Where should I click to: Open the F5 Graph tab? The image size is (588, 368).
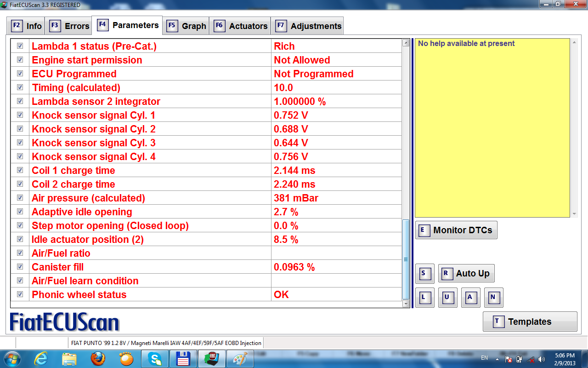click(187, 26)
